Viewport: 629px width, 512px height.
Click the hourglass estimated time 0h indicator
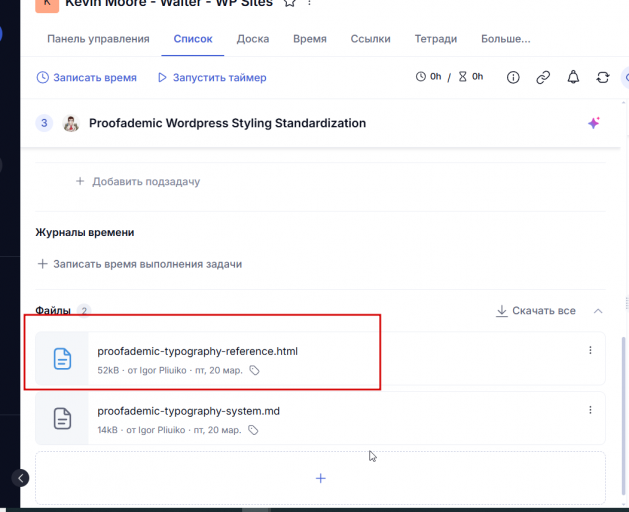471,77
